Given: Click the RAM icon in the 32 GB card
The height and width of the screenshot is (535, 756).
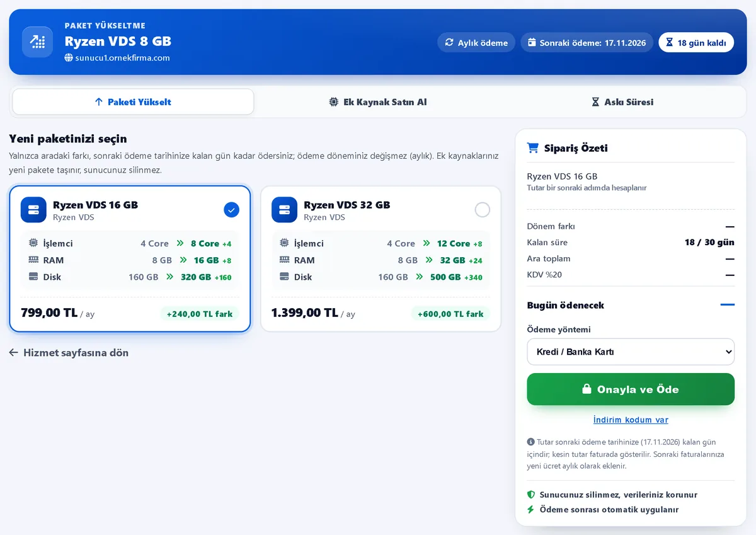Looking at the screenshot, I should coord(284,260).
